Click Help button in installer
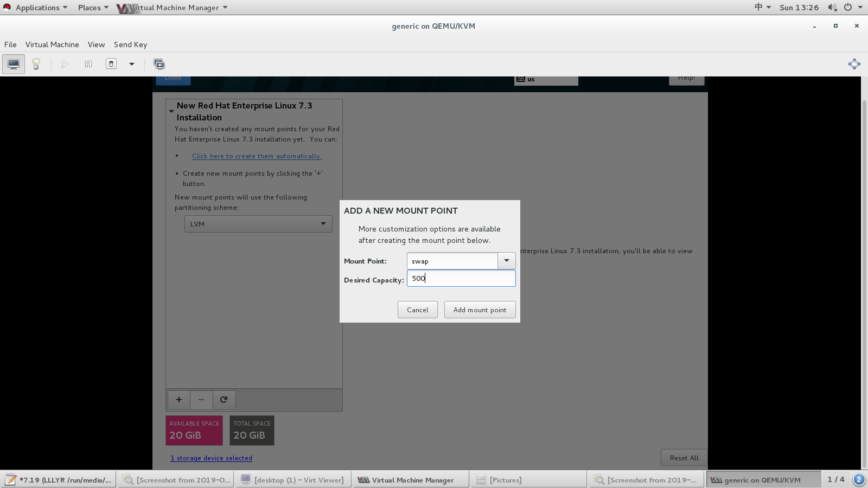 (686, 79)
